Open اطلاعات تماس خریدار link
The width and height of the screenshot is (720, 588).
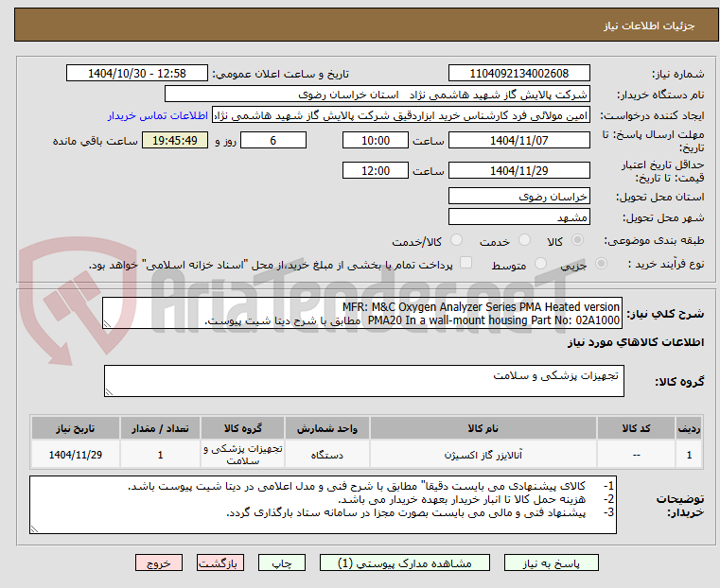158,115
